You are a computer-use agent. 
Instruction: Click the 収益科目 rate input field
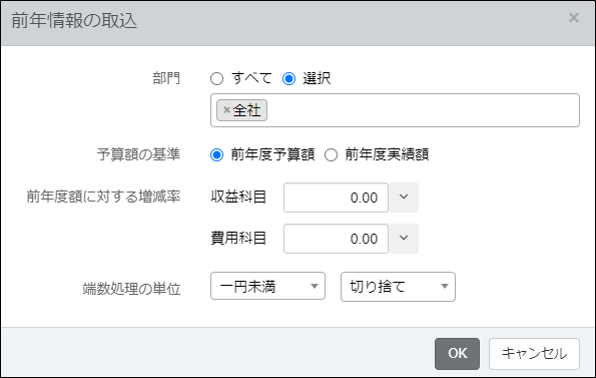pos(336,197)
